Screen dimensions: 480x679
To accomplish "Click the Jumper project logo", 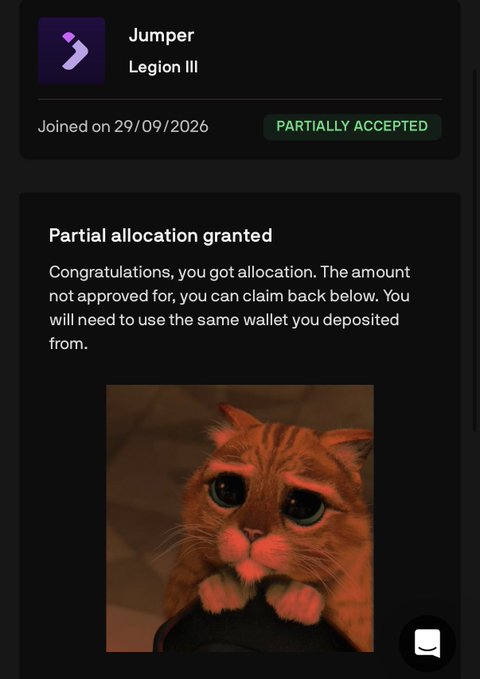I will (71, 51).
